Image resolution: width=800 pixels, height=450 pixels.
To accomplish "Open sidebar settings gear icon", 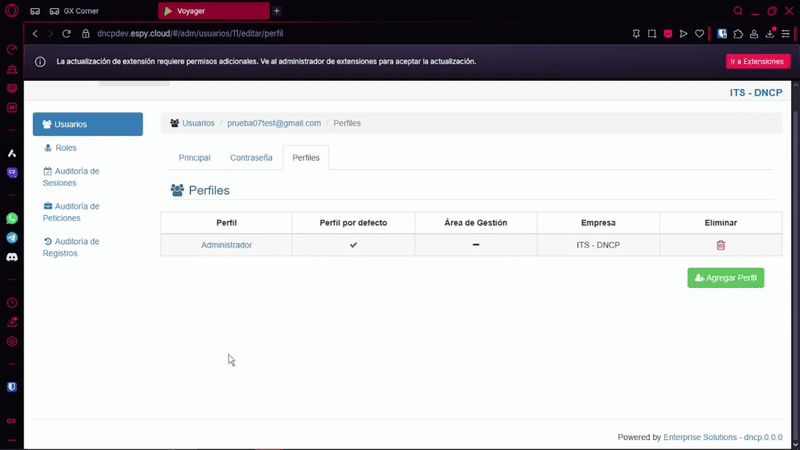I will [x=12, y=341].
